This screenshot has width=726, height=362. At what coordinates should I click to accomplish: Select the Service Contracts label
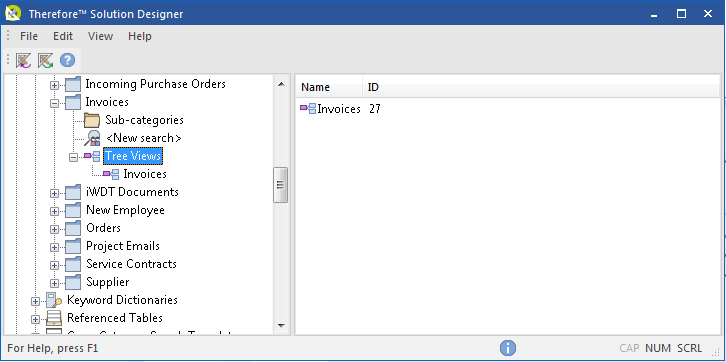tap(131, 264)
